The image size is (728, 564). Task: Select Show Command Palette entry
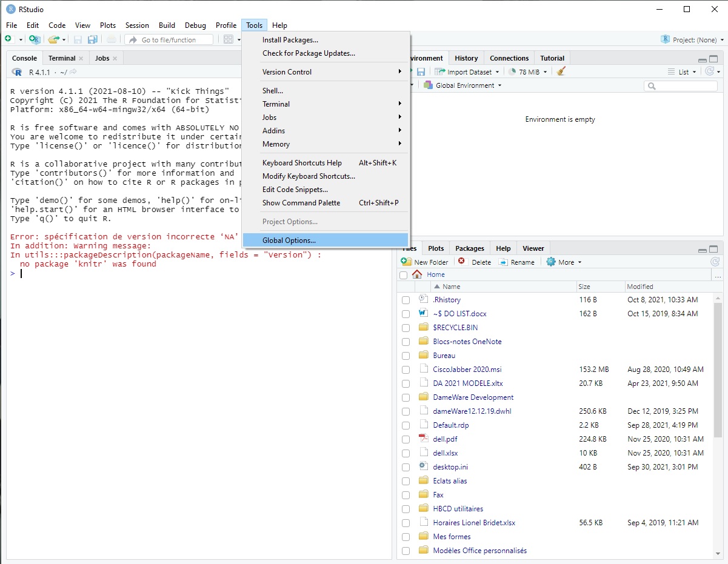(x=326, y=203)
